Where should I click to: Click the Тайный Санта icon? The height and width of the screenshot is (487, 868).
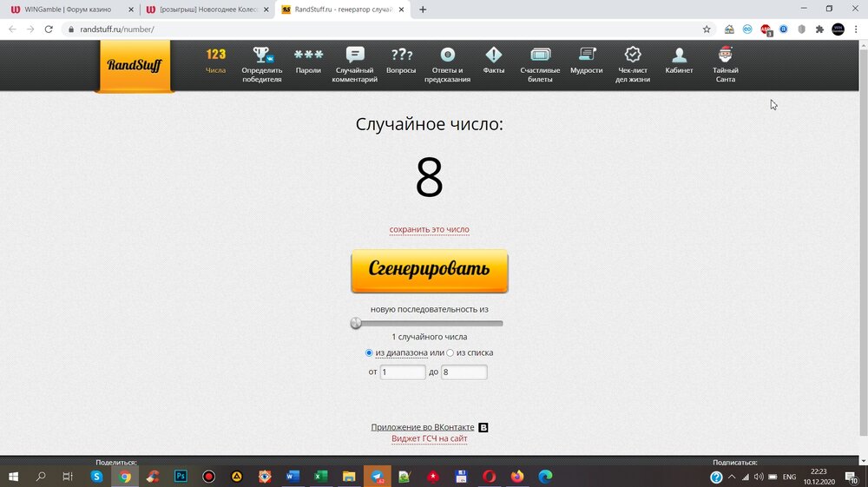click(x=725, y=56)
